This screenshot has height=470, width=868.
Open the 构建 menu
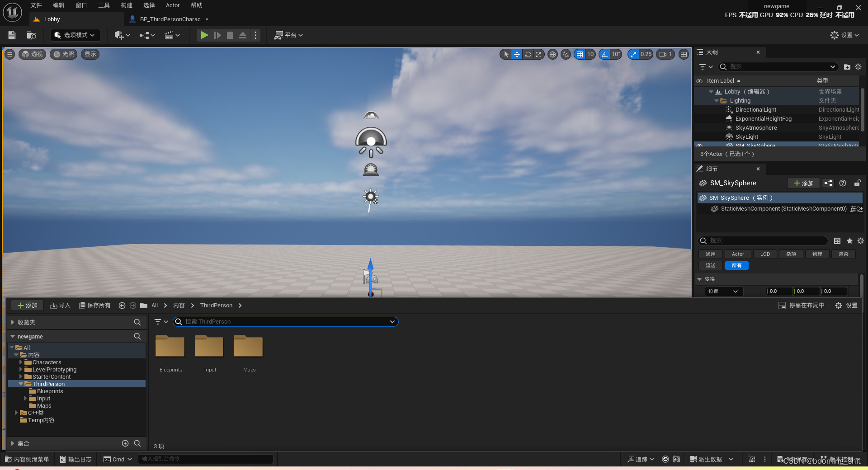pyautogui.click(x=127, y=5)
